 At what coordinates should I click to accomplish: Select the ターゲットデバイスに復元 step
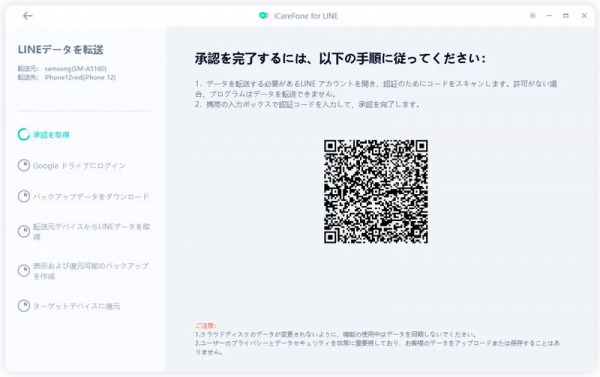point(77,306)
